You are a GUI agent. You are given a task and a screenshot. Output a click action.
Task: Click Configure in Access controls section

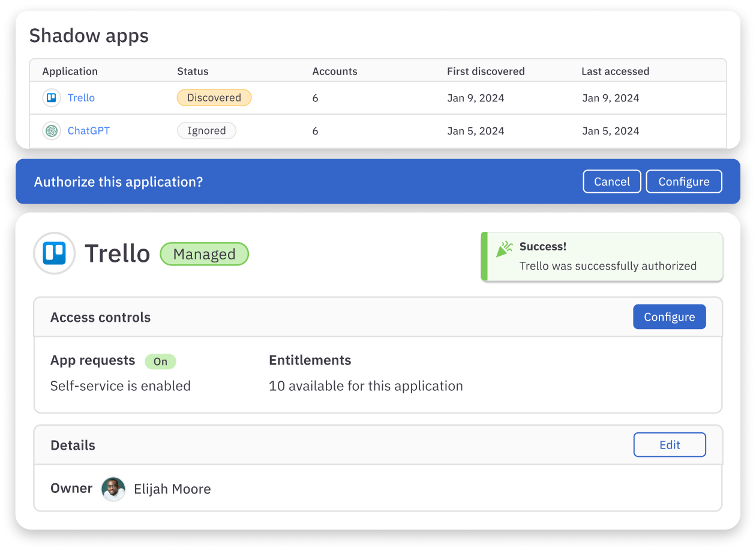click(669, 317)
